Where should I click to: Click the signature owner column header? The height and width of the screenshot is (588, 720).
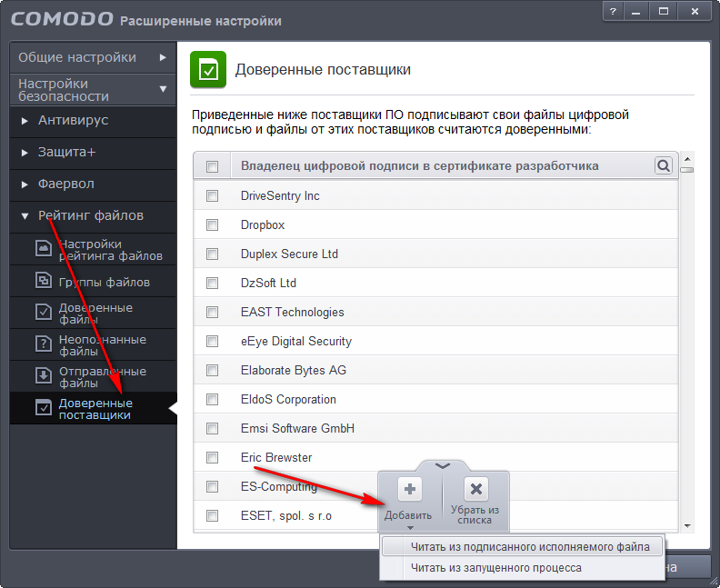tap(420, 165)
